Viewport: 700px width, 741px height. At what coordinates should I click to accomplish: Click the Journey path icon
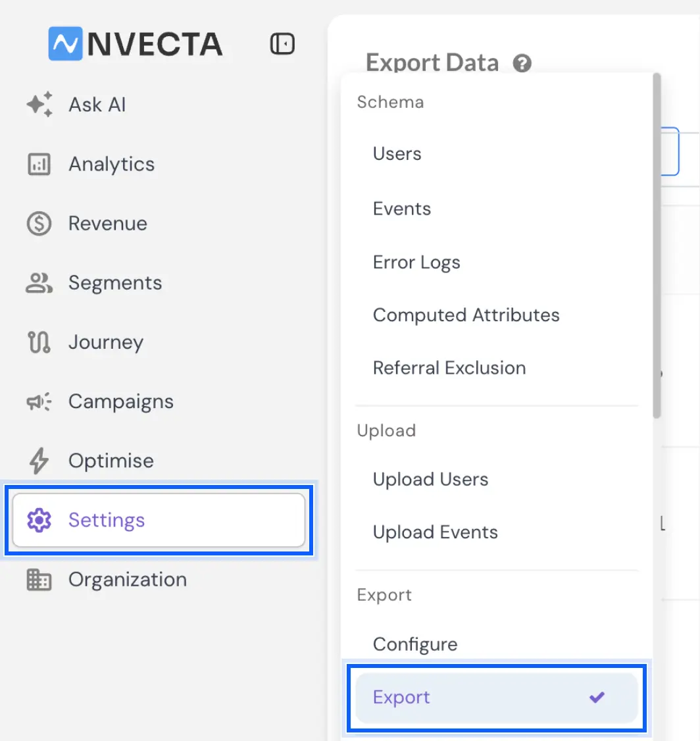click(39, 342)
